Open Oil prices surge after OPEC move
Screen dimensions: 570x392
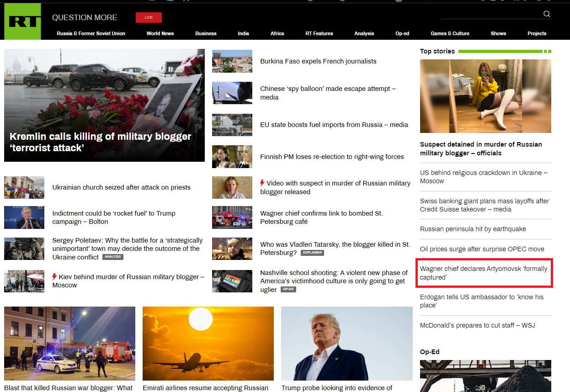click(482, 249)
